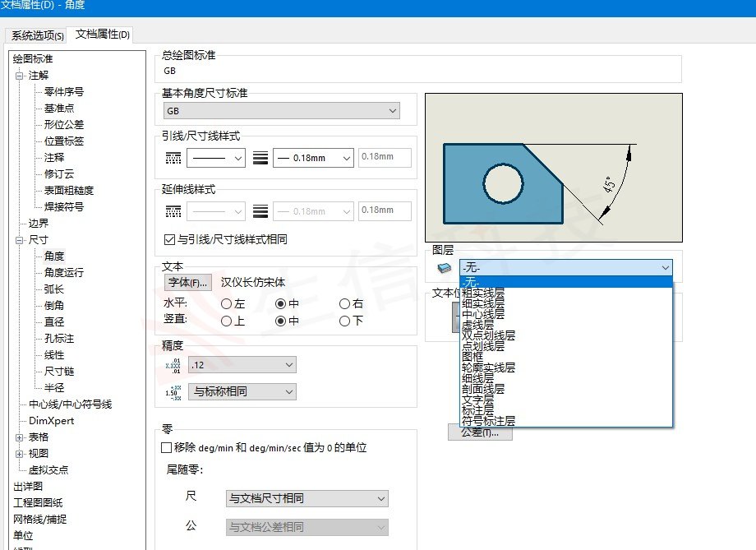Expand the 表格 tree node

[19, 437]
